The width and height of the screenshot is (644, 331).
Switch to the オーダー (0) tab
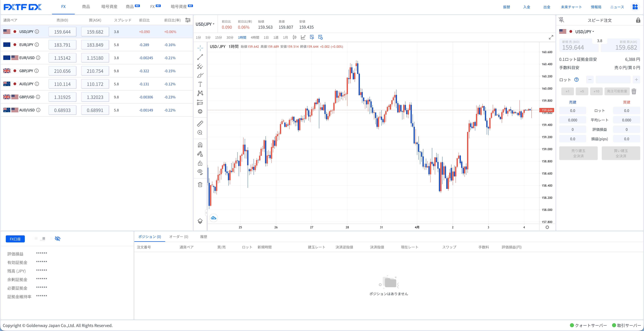pos(178,237)
